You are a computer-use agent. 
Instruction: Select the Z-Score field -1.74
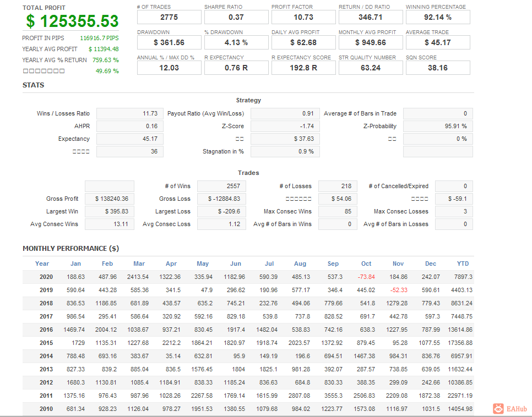pyautogui.click(x=285, y=126)
